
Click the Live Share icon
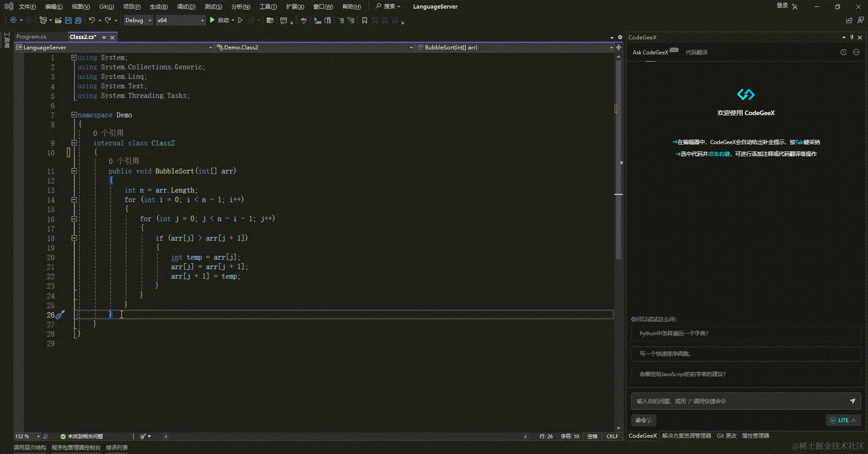849,20
